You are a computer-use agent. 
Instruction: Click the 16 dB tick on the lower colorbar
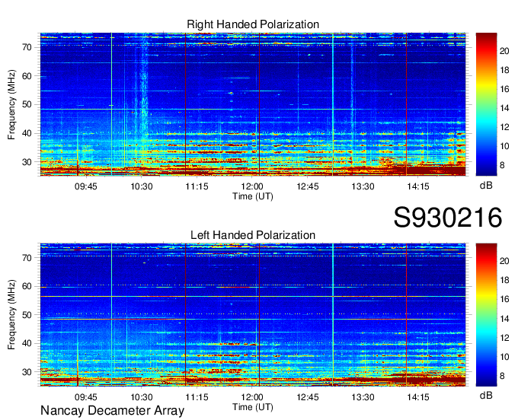tap(504, 299)
